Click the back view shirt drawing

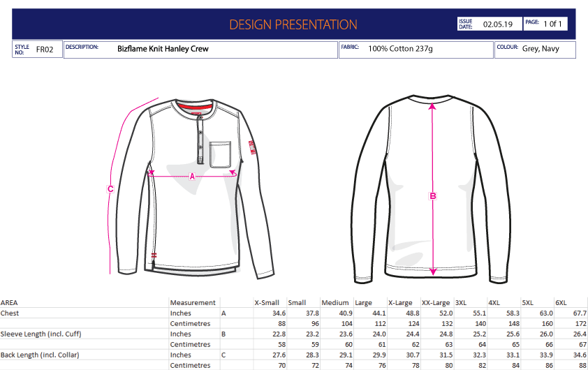coord(432,189)
